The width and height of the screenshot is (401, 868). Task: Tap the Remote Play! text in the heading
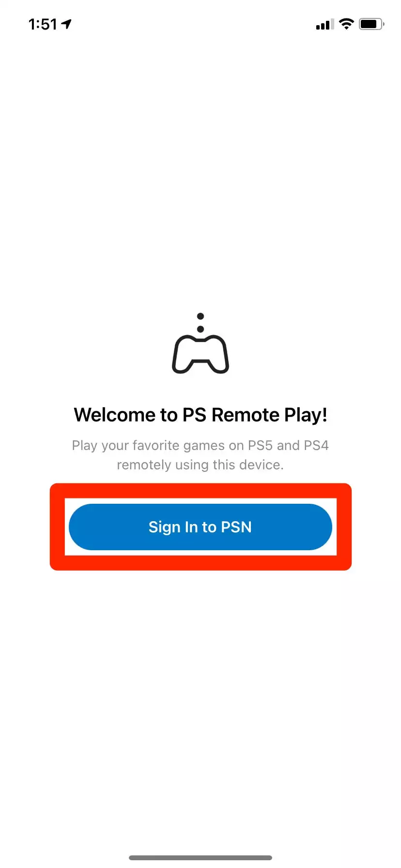269,415
